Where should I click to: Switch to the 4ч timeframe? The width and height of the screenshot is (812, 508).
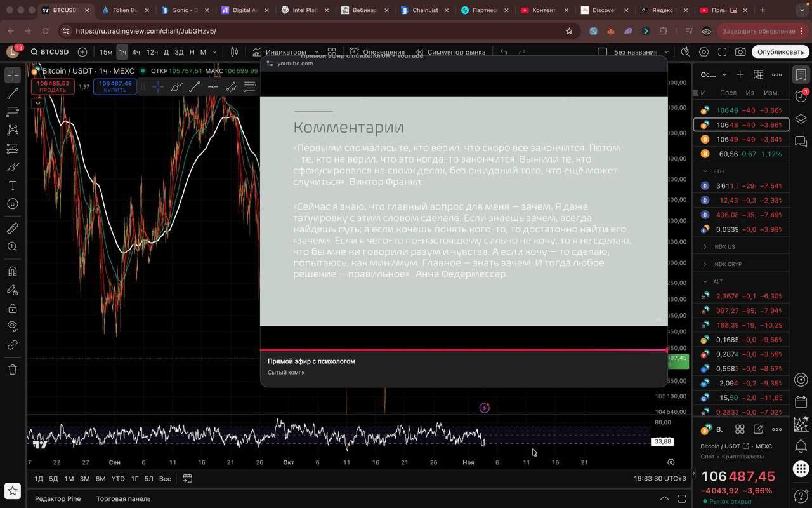[x=136, y=52]
